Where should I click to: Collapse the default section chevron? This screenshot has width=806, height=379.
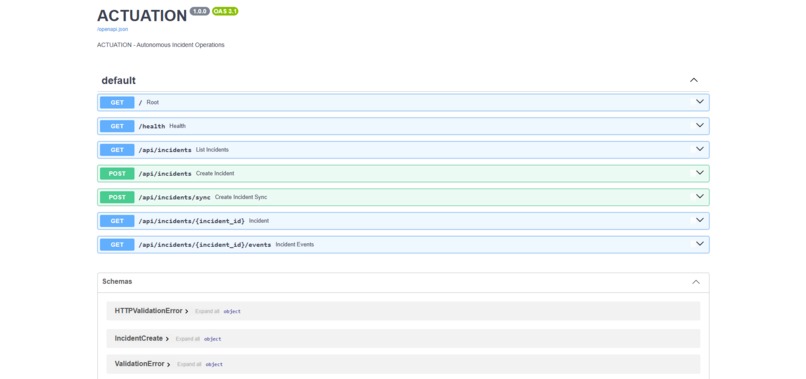pyautogui.click(x=694, y=80)
